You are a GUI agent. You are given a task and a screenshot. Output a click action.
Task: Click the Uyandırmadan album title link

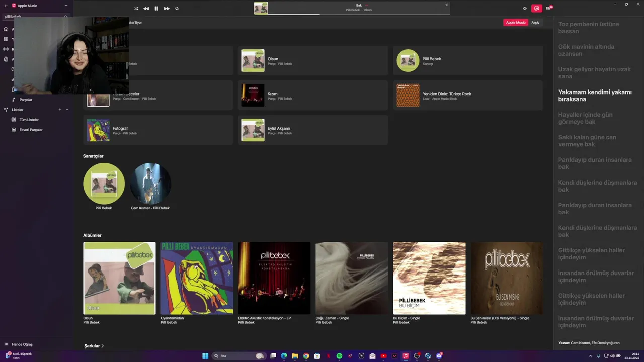click(172, 318)
